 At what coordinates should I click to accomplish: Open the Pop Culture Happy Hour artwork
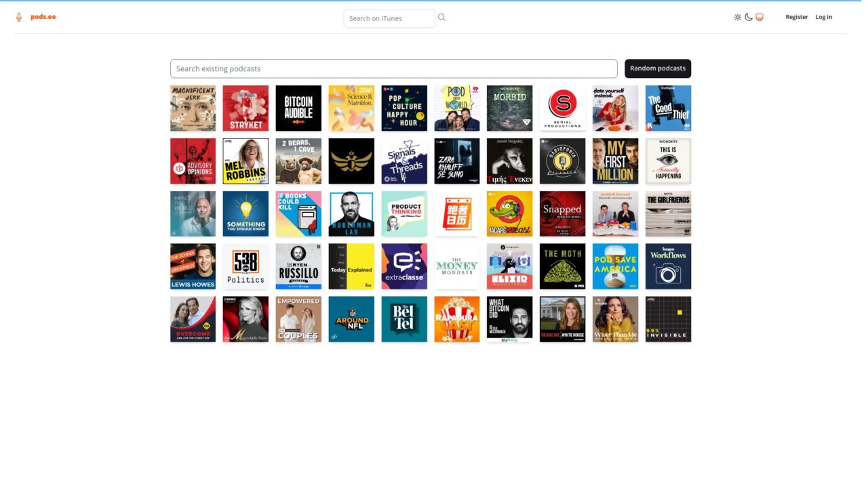(404, 108)
